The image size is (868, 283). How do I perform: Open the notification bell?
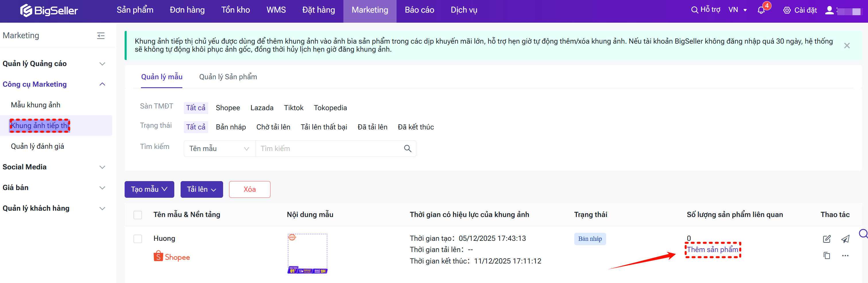761,10
